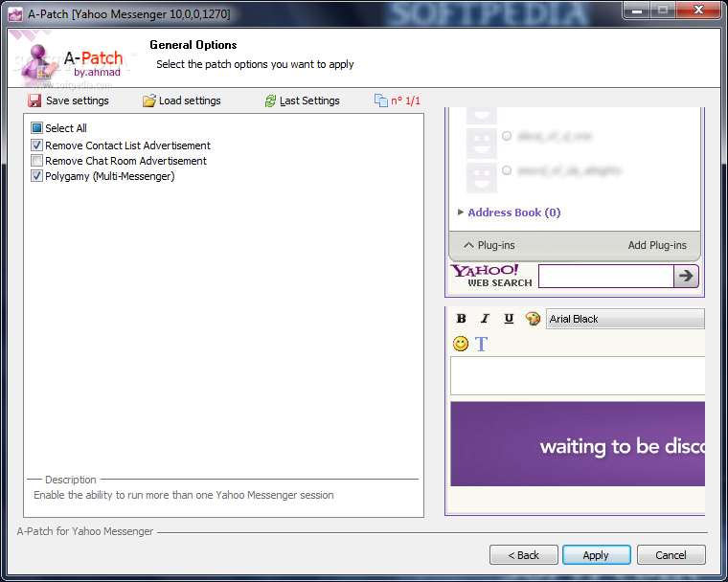728x582 pixels.
Task: Click the Back button
Action: [524, 554]
